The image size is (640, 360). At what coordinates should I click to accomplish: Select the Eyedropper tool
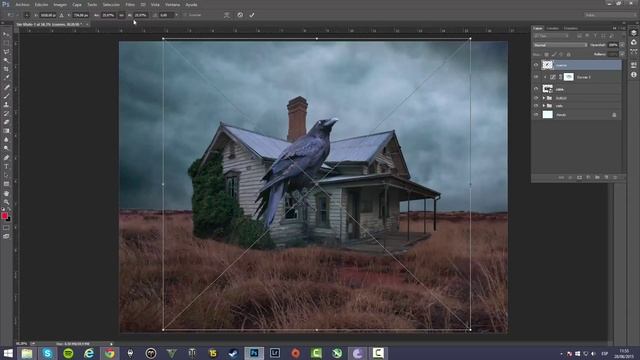[x=6, y=78]
